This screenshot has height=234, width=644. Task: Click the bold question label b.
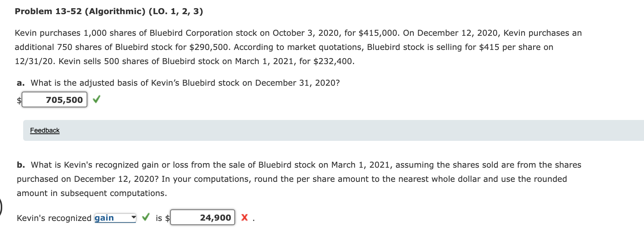tap(21, 165)
